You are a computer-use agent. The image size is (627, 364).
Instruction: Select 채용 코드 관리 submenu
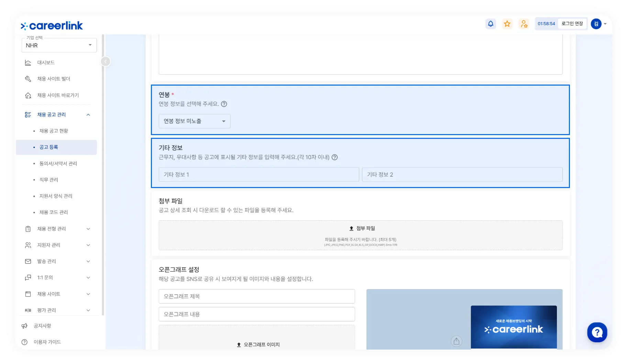pos(54,212)
